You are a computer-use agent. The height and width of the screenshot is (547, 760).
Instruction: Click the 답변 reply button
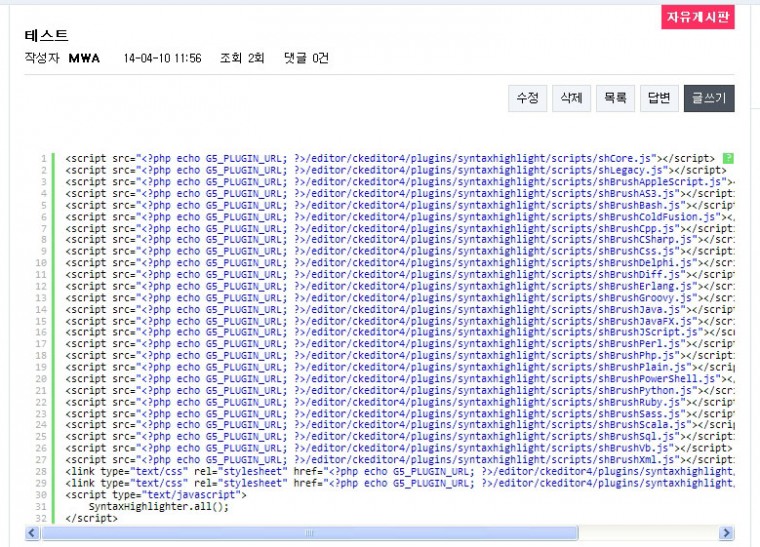[x=658, y=98]
